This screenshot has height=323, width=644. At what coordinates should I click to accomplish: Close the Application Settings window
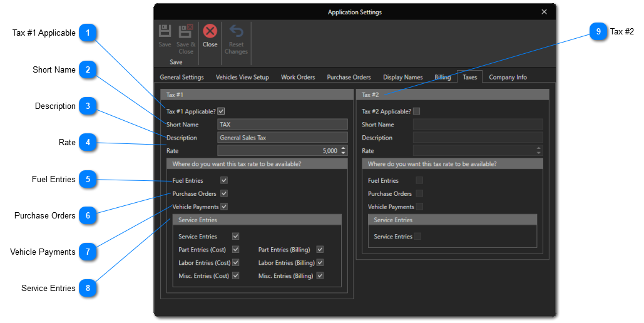click(x=544, y=12)
